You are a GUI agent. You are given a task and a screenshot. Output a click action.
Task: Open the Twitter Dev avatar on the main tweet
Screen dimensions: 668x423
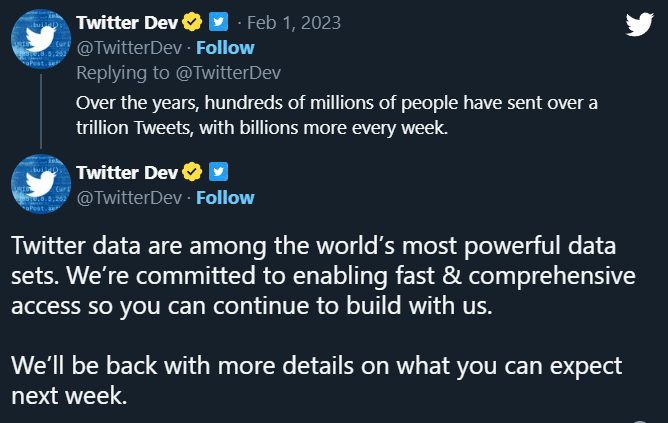point(39,187)
